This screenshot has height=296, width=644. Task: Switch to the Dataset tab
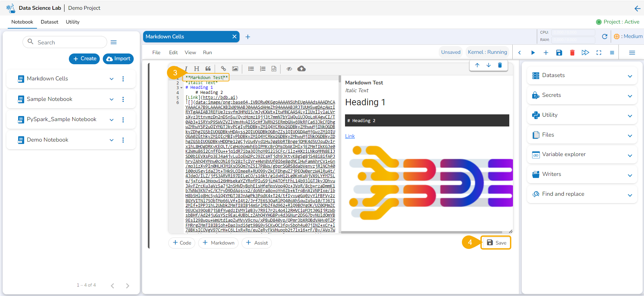pos(49,22)
